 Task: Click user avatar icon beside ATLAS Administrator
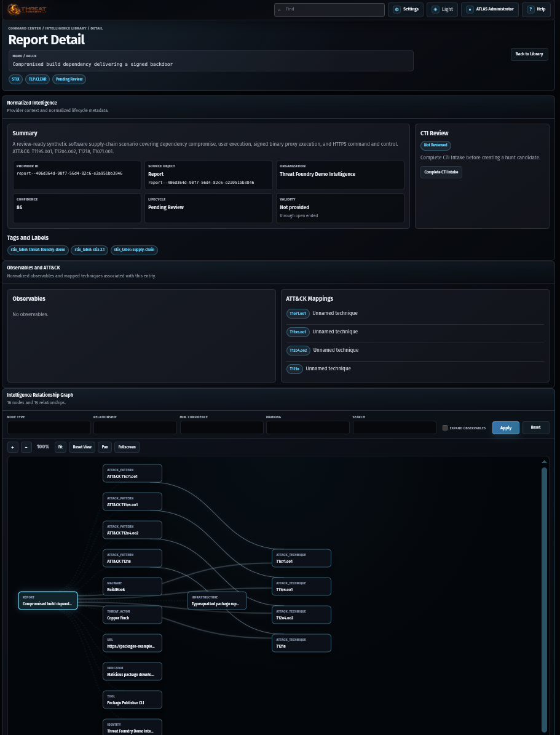coord(470,9)
